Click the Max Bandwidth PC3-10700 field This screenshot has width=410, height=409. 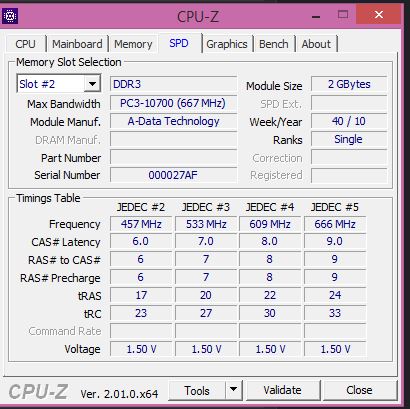click(173, 103)
